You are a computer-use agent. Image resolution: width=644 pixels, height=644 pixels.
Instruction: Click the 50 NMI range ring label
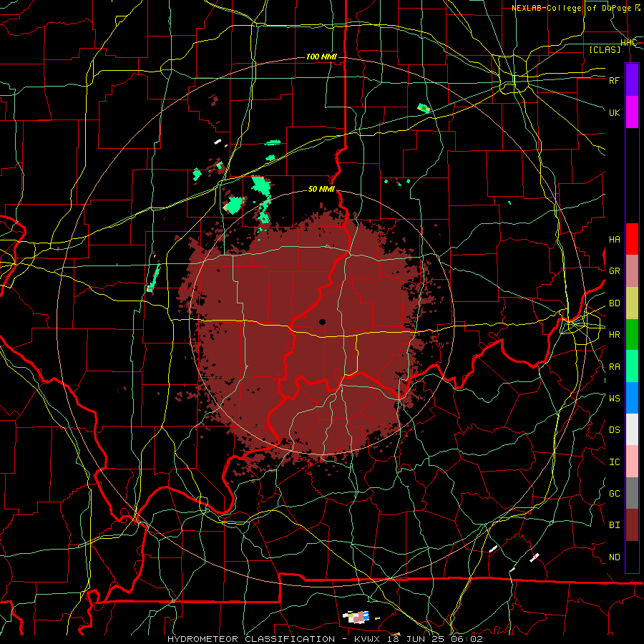coord(321,189)
